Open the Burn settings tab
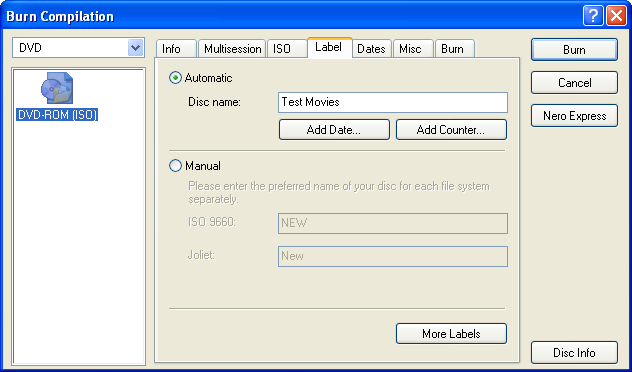632x372 pixels. [455, 49]
